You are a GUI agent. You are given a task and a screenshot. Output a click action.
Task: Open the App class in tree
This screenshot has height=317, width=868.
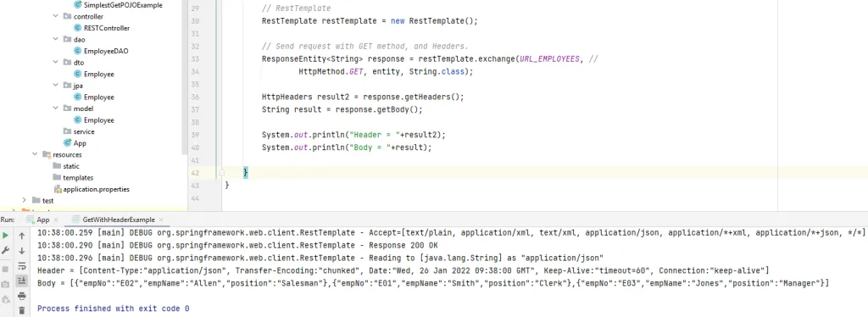(80, 142)
